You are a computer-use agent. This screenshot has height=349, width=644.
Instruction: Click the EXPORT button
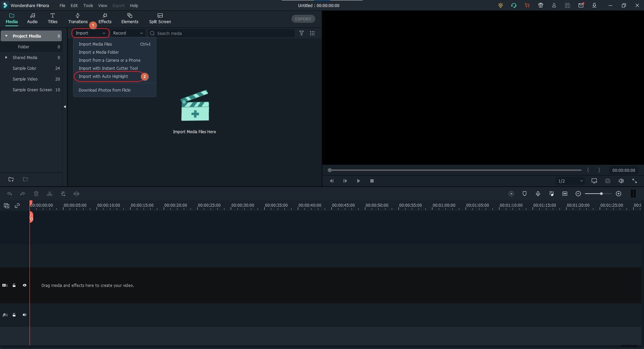tap(303, 19)
